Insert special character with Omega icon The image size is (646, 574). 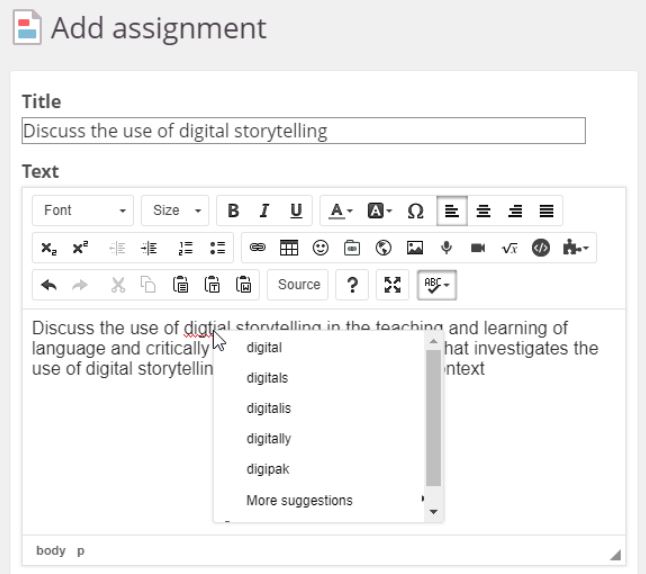click(x=415, y=211)
